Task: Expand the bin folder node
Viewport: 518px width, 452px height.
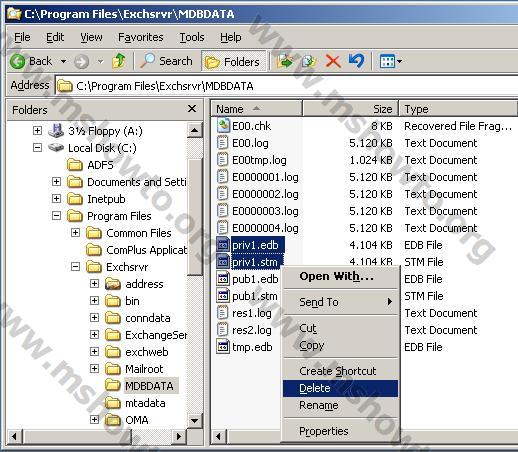Action: 94,300
